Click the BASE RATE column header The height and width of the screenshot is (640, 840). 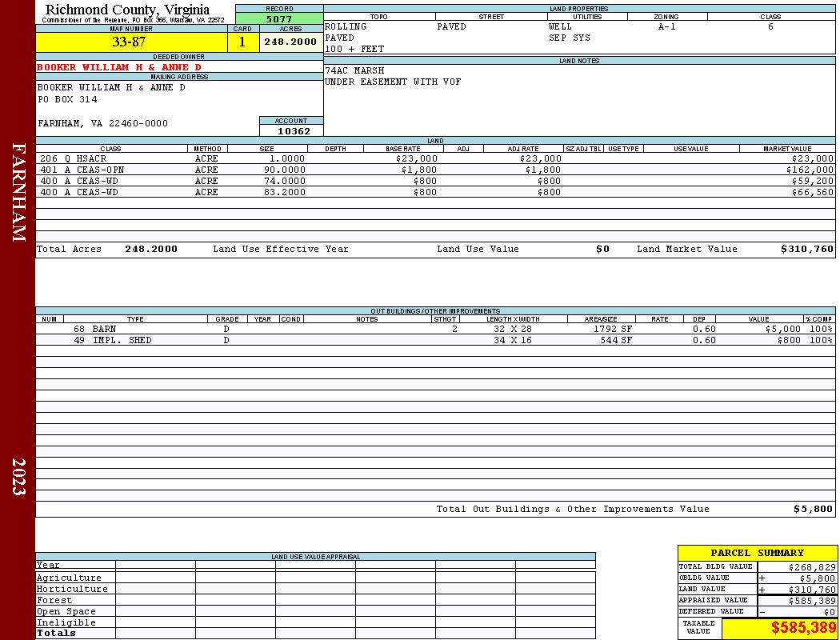pyautogui.click(x=403, y=149)
